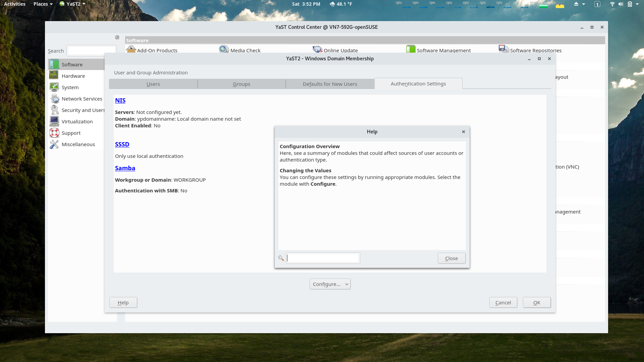Click the Software section header bar
Viewport: 644px width, 362px height.
pos(365,40)
